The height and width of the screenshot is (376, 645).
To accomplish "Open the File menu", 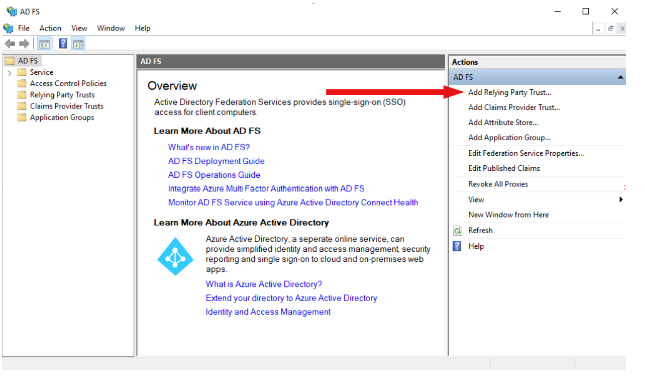I will (x=24, y=28).
